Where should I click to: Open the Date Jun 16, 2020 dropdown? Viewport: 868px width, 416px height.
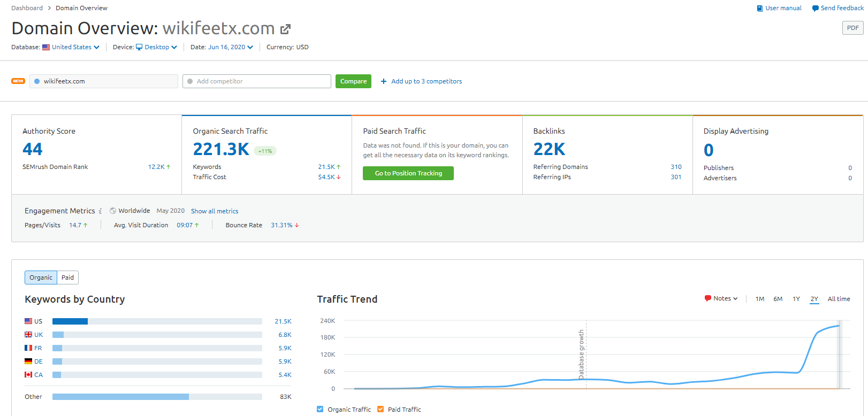pyautogui.click(x=231, y=47)
